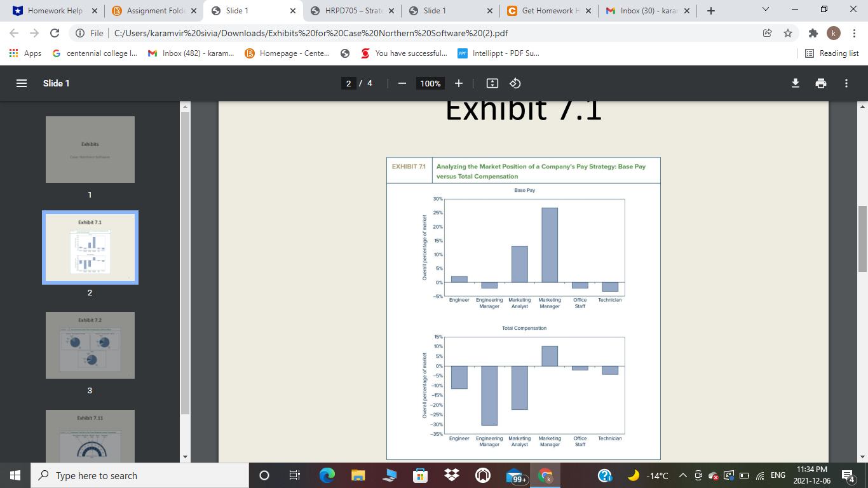Click the fit to page icon
The width and height of the screenshot is (868, 488).
tap(492, 83)
